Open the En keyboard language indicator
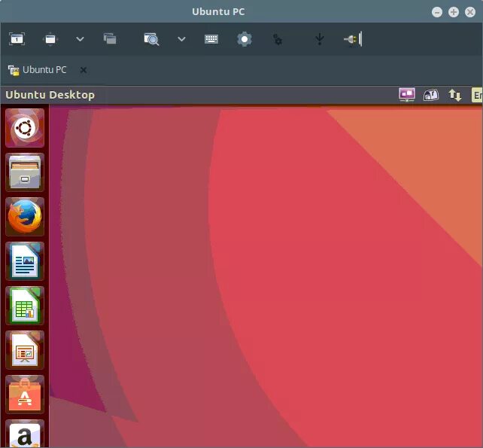 pos(477,95)
